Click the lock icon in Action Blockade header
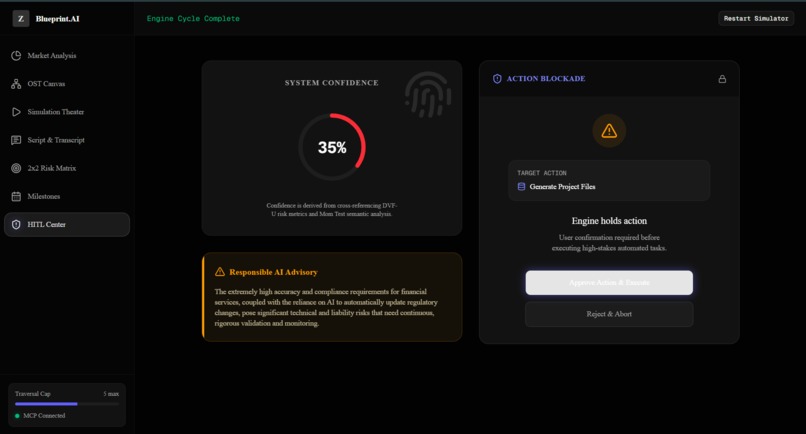 click(x=722, y=79)
